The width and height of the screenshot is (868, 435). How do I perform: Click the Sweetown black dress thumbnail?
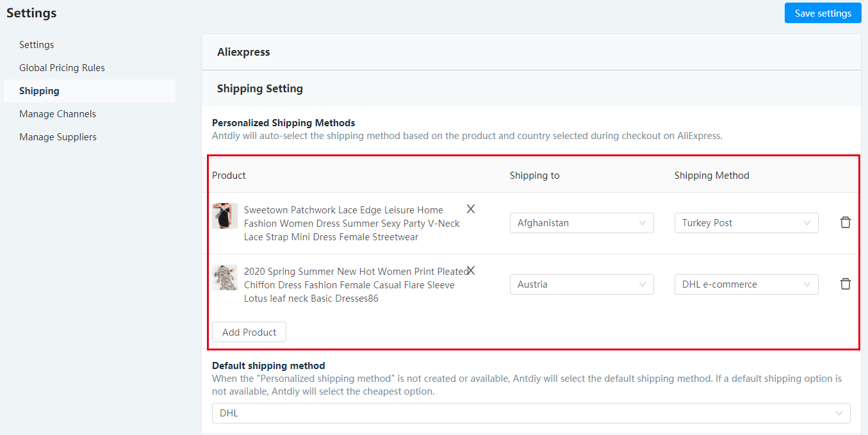coord(225,216)
